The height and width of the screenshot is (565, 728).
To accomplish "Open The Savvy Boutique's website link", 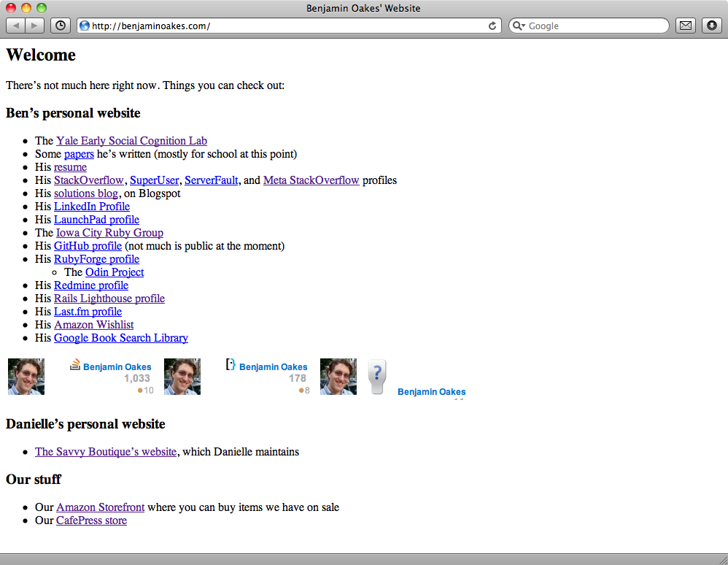I will (106, 452).
